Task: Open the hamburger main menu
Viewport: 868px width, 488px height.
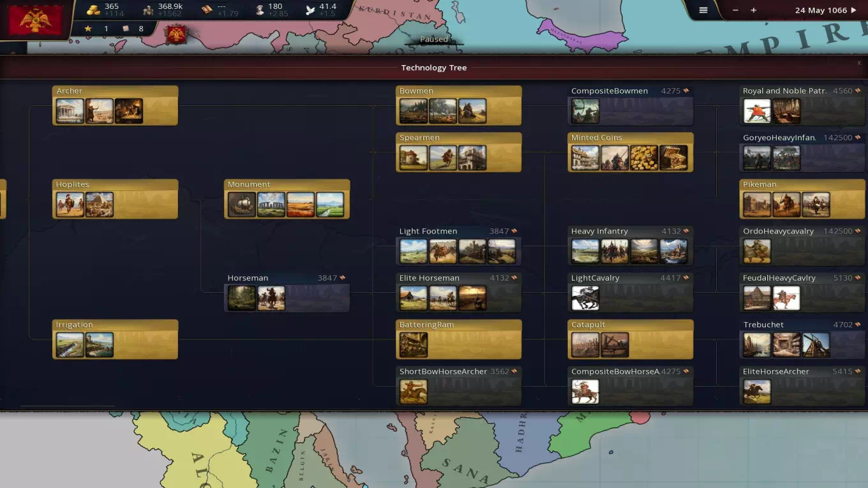Action: (x=703, y=10)
